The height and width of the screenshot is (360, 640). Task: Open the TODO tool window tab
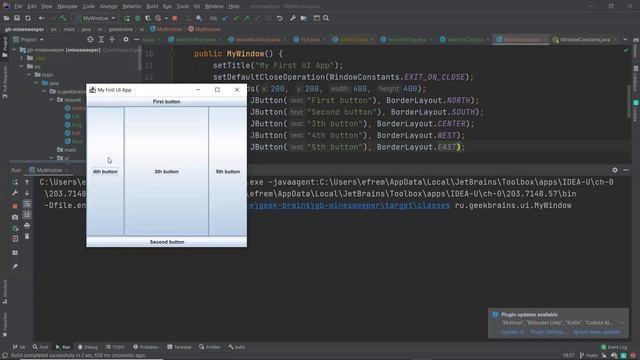[116, 347]
